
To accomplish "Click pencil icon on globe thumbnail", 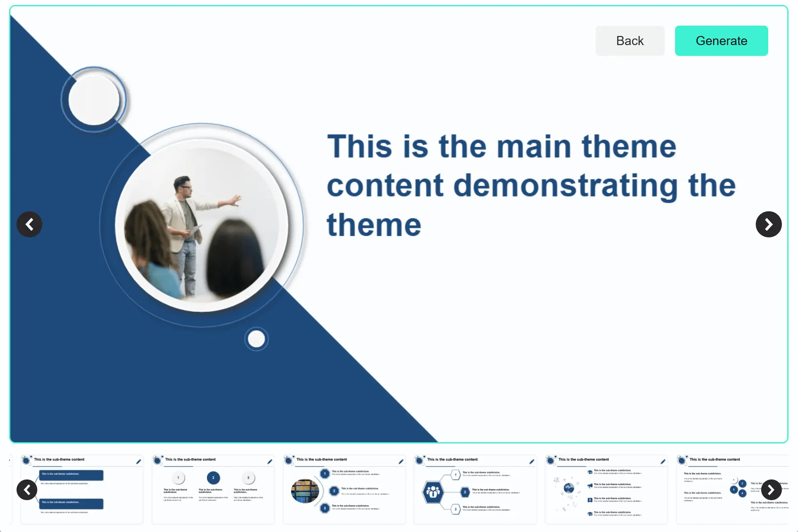I will pos(663,462).
